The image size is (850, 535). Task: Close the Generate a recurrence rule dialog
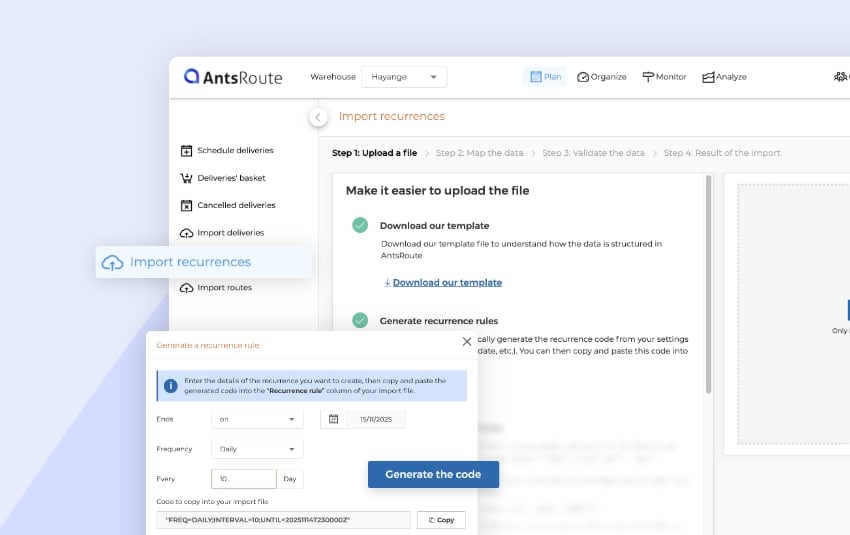coord(466,342)
